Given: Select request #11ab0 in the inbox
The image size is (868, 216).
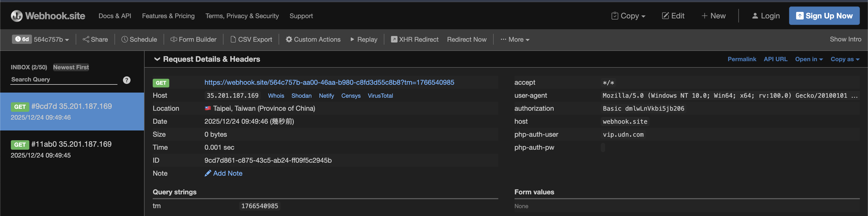Looking at the screenshot, I should (x=72, y=149).
